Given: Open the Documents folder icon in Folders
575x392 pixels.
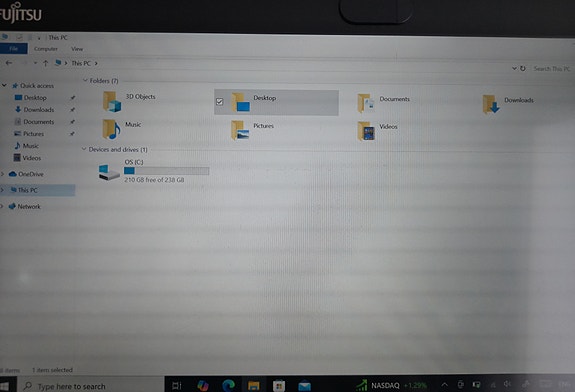Looking at the screenshot, I should point(366,103).
